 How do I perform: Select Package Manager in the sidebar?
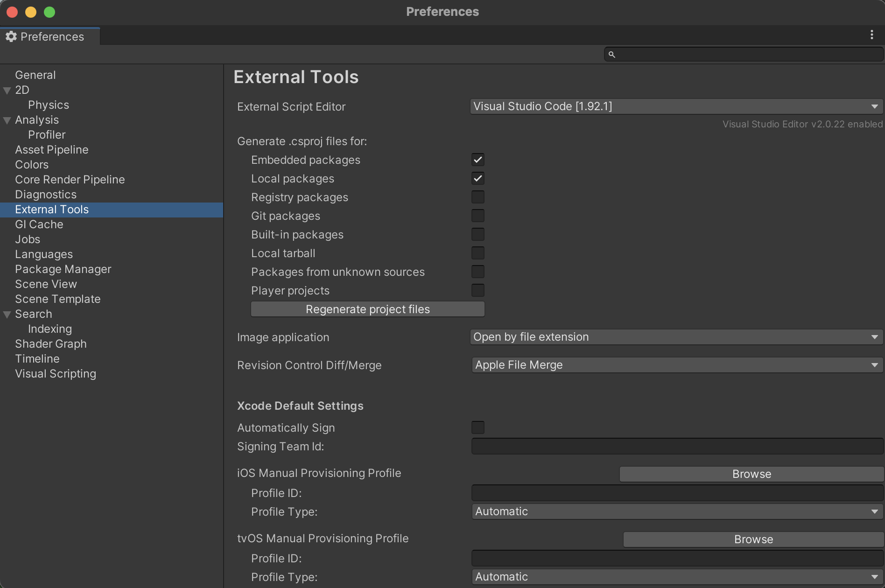point(63,269)
